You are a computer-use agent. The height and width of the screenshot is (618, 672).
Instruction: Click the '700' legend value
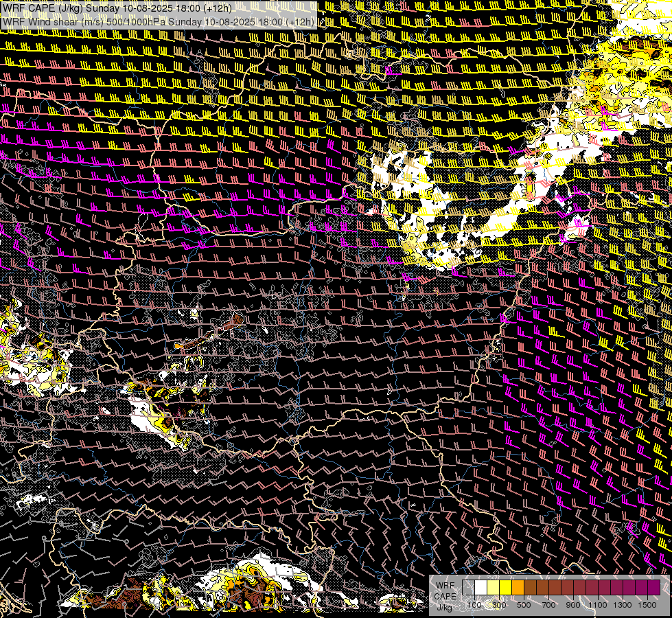click(548, 605)
